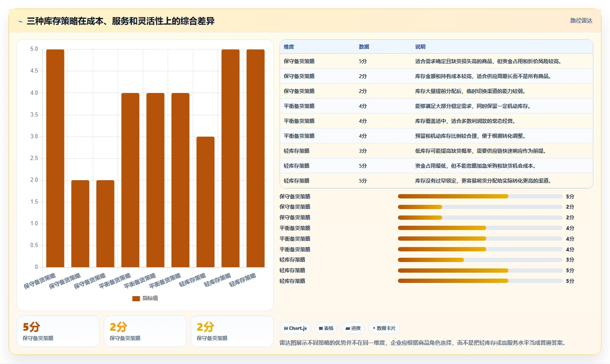The image size is (610, 364).
Task: Click the 进度 tag
Action: [353, 328]
